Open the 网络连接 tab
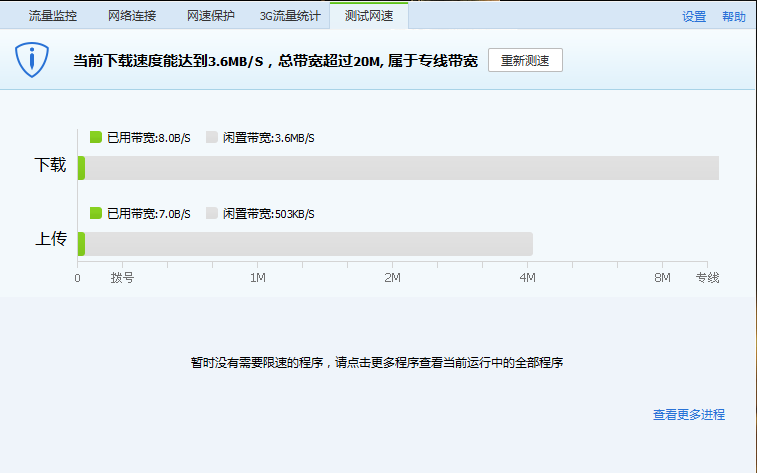This screenshot has width=757, height=473. click(132, 16)
